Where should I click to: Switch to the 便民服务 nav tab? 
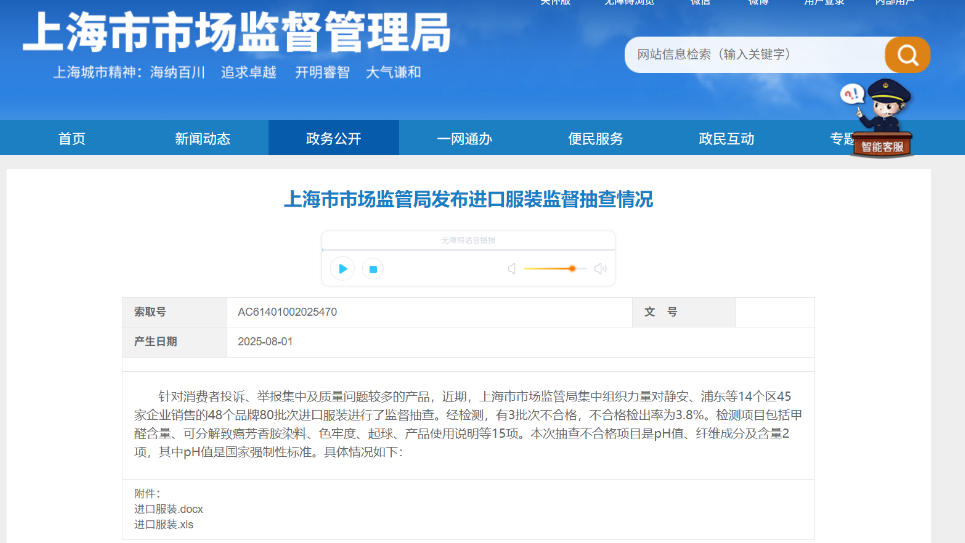click(x=596, y=139)
